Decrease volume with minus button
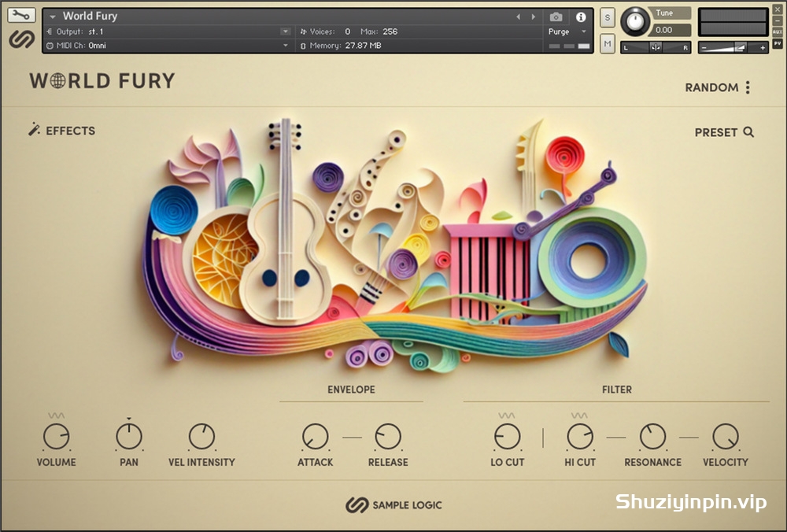 704,48
